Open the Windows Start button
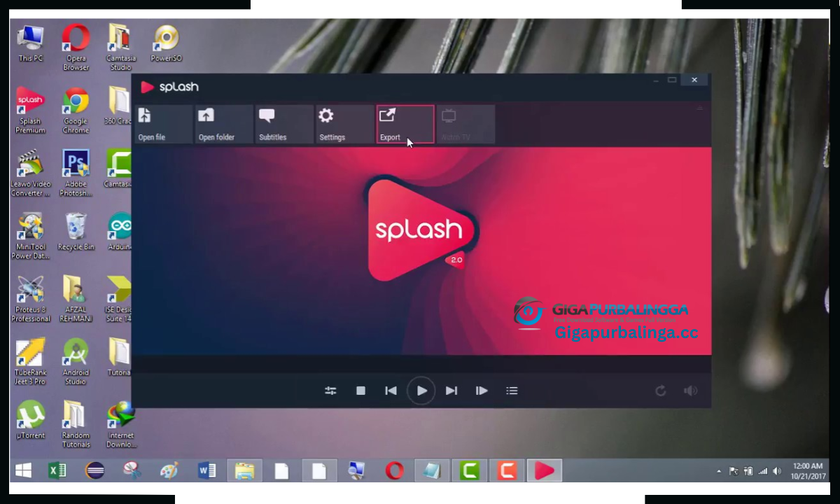The image size is (840, 504). [x=23, y=470]
